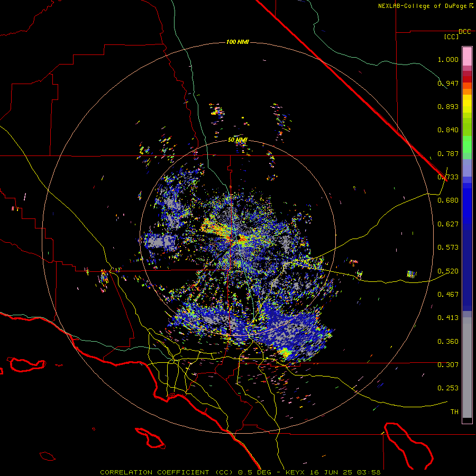
Task: Click the 0.467 scale value
Action: [x=448, y=295]
